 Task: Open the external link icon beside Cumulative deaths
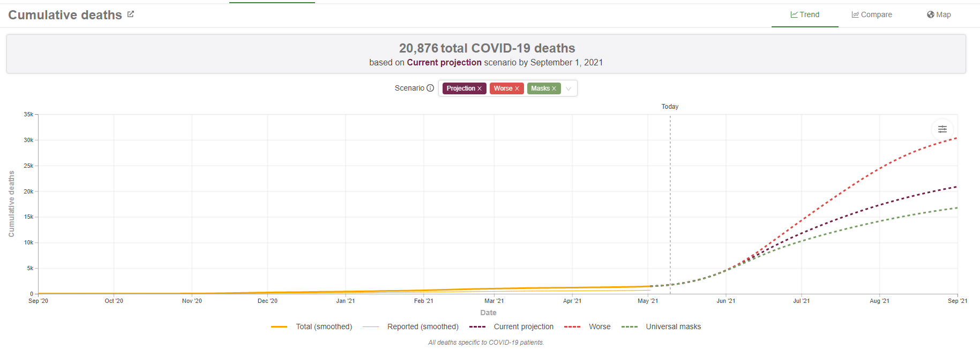click(x=131, y=14)
